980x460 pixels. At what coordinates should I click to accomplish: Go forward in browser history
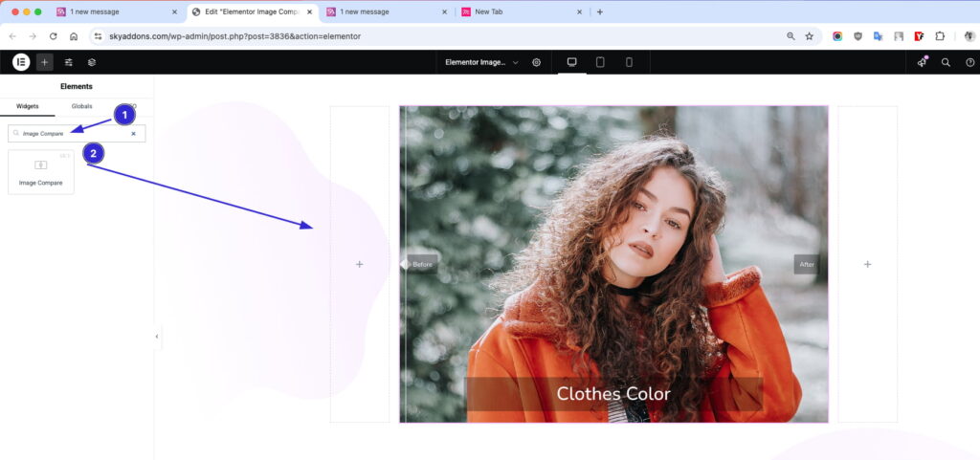[33, 37]
